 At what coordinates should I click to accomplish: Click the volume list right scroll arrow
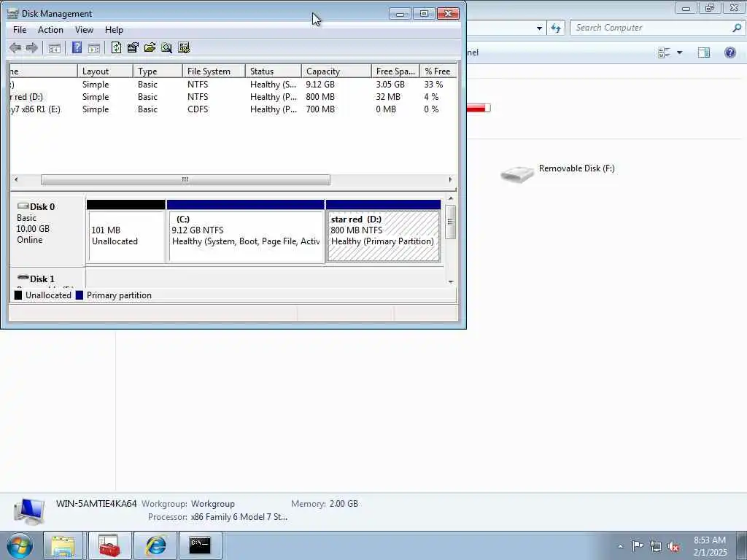pyautogui.click(x=450, y=179)
